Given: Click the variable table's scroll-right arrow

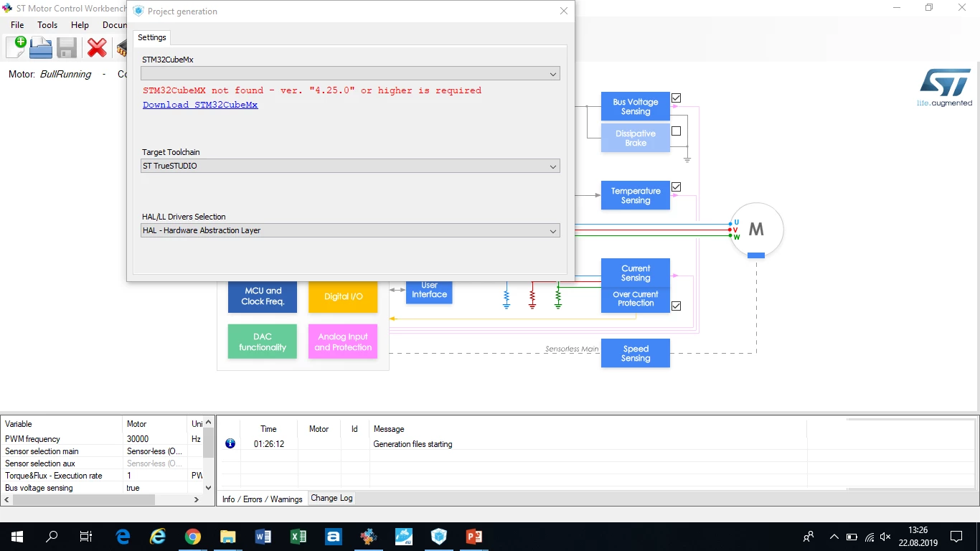Looking at the screenshot, I should [197, 499].
